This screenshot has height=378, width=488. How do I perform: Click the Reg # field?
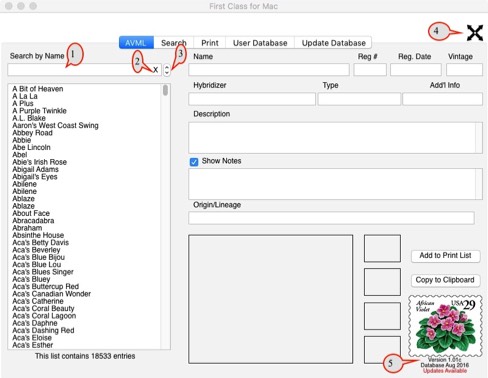click(x=370, y=70)
